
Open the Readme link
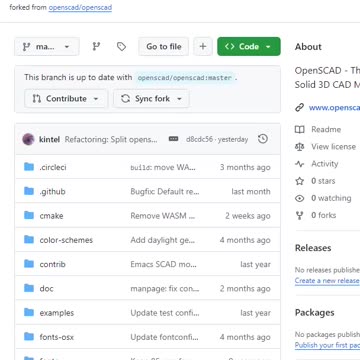[x=326, y=129]
